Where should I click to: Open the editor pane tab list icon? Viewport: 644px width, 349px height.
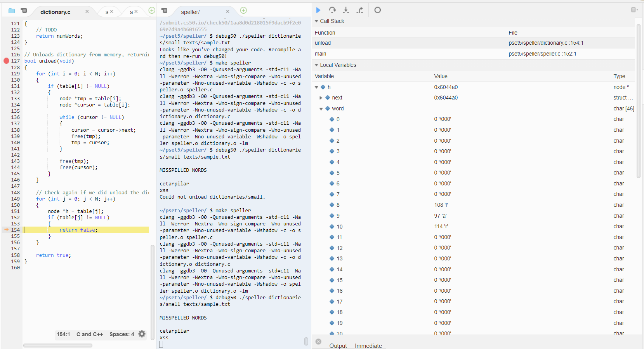click(x=24, y=10)
